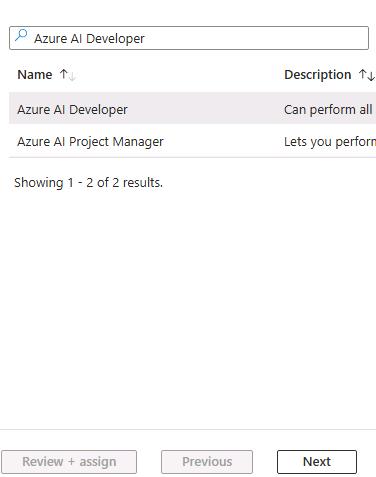
Task: Click the 'Can perform all' description cell
Action: pyautogui.click(x=328, y=110)
